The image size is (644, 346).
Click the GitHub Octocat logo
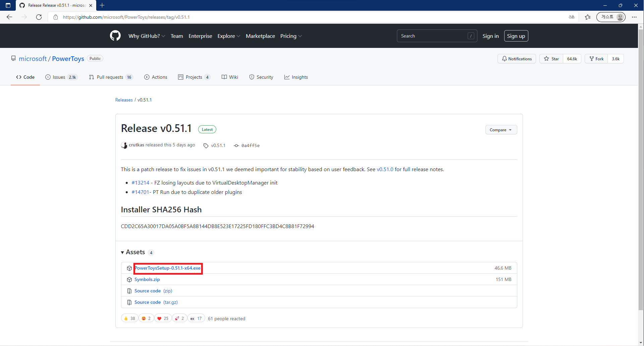coord(115,36)
